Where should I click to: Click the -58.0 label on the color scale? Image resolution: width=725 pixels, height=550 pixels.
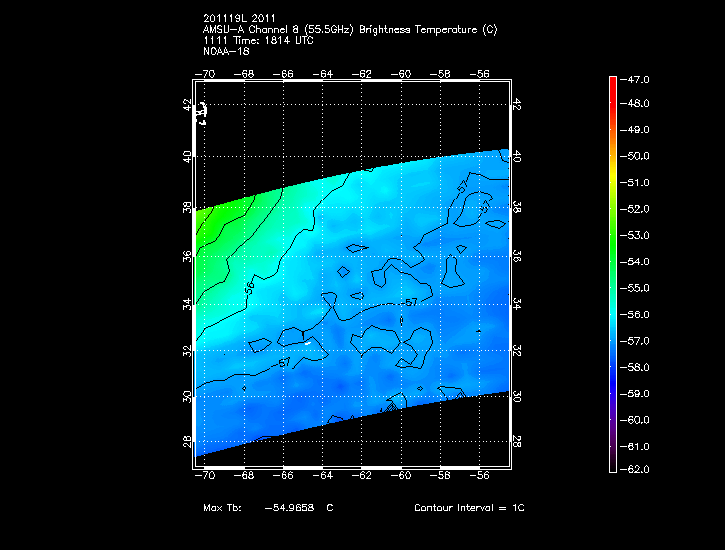click(x=638, y=367)
